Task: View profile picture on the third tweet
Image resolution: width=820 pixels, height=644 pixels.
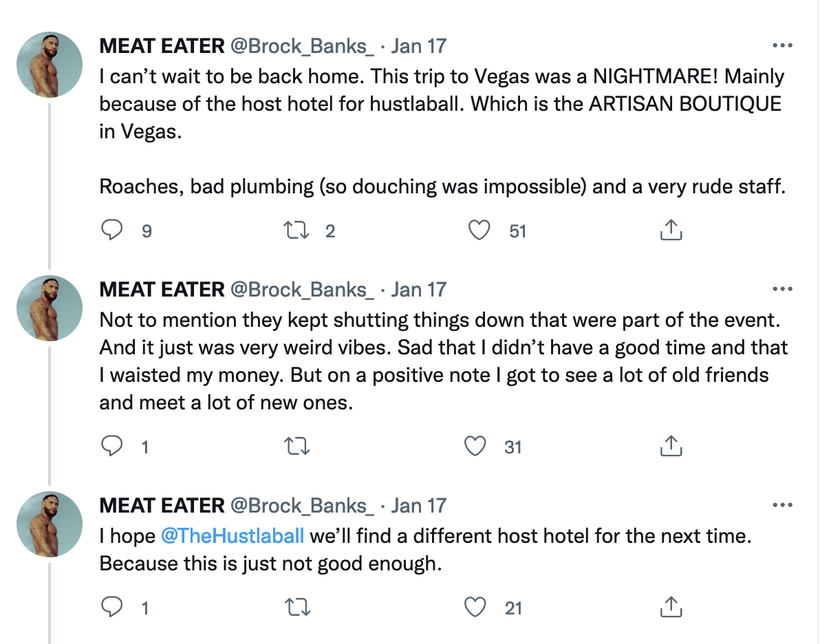Action: pos(50,524)
